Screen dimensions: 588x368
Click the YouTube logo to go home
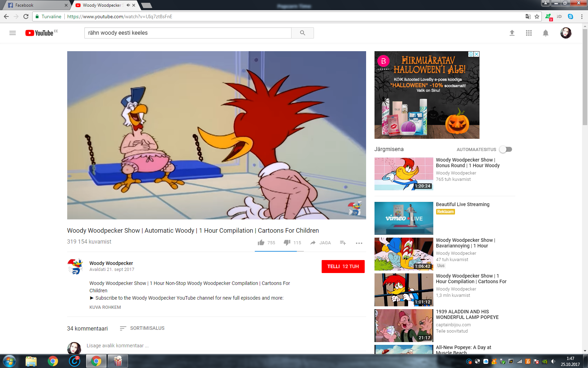(x=39, y=33)
